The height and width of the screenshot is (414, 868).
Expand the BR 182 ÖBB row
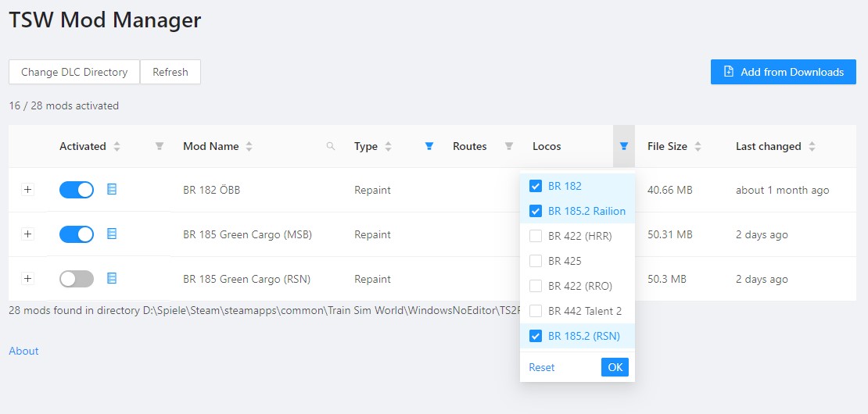tap(28, 190)
